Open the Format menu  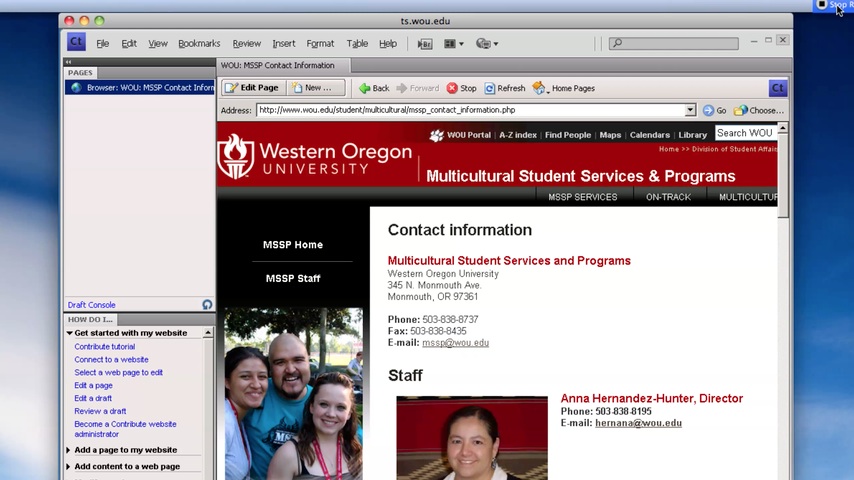320,44
